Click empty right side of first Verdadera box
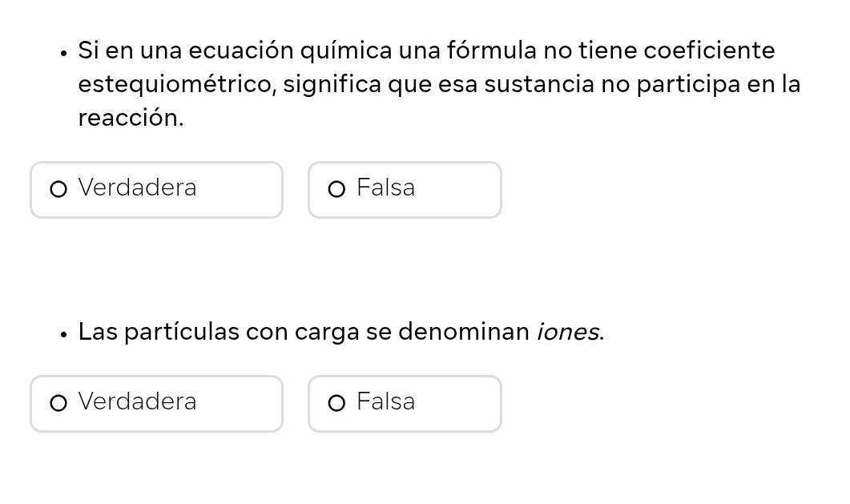 pos(240,189)
